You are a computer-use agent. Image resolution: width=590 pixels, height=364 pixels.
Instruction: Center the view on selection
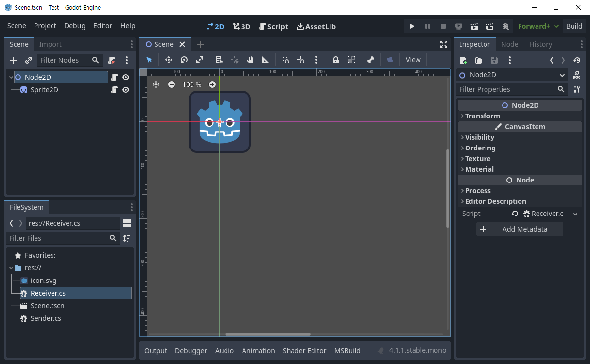click(x=156, y=84)
